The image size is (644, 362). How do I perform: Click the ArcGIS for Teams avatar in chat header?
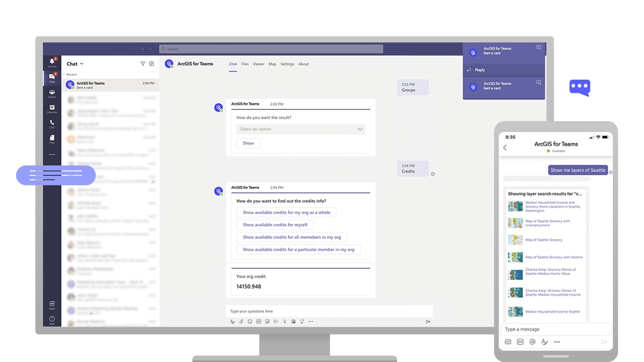[x=169, y=64]
